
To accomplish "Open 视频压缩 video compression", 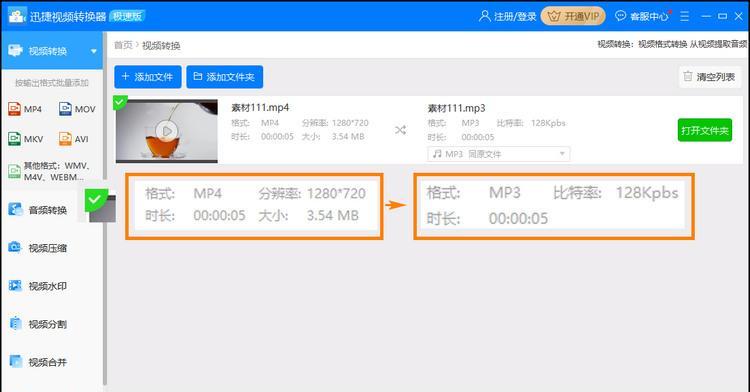I will click(47, 248).
